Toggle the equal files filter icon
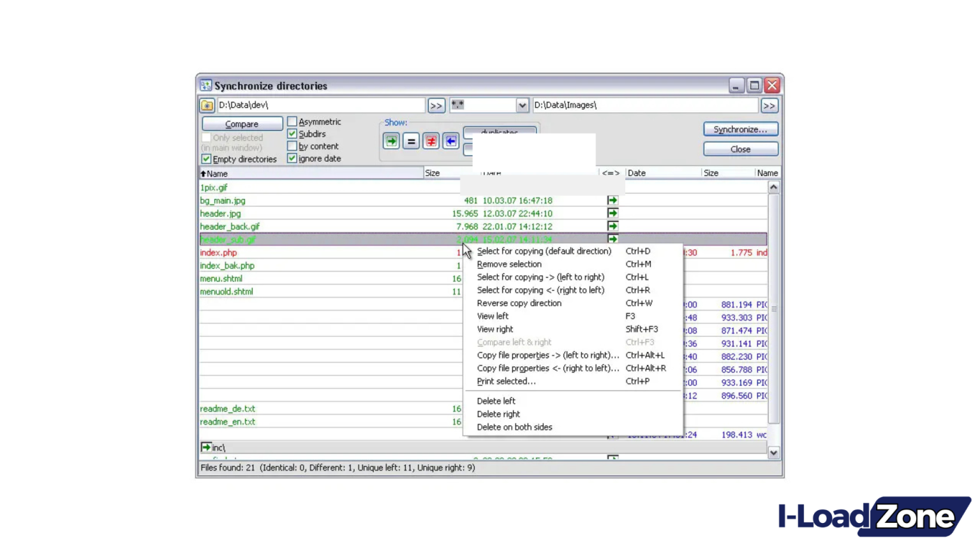 pyautogui.click(x=411, y=141)
